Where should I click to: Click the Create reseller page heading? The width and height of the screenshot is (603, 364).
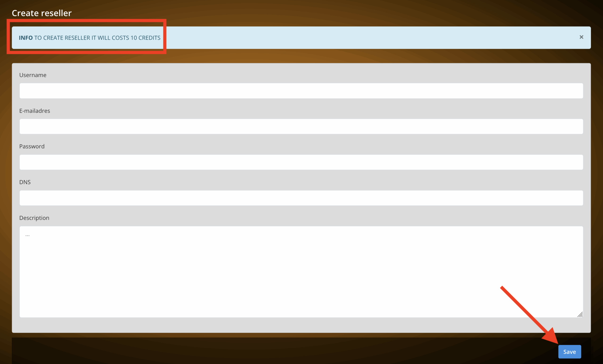42,13
